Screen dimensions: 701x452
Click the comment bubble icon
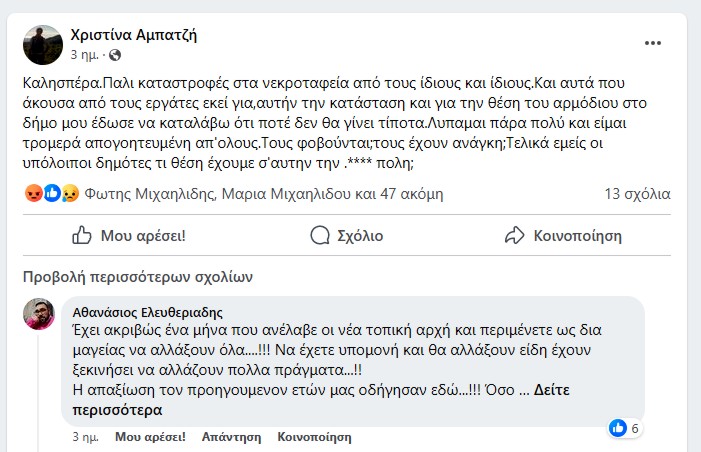pos(320,236)
